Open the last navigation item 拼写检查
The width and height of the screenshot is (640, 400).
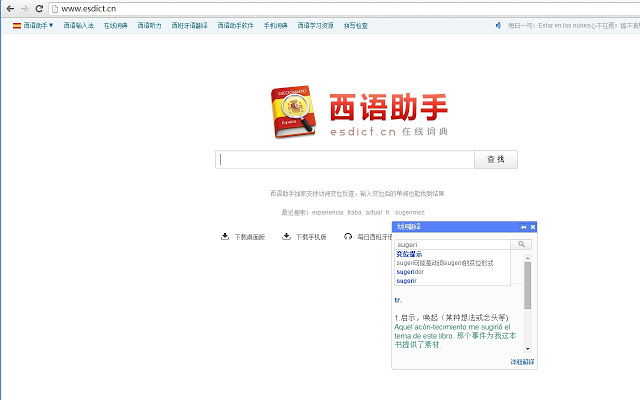click(356, 26)
